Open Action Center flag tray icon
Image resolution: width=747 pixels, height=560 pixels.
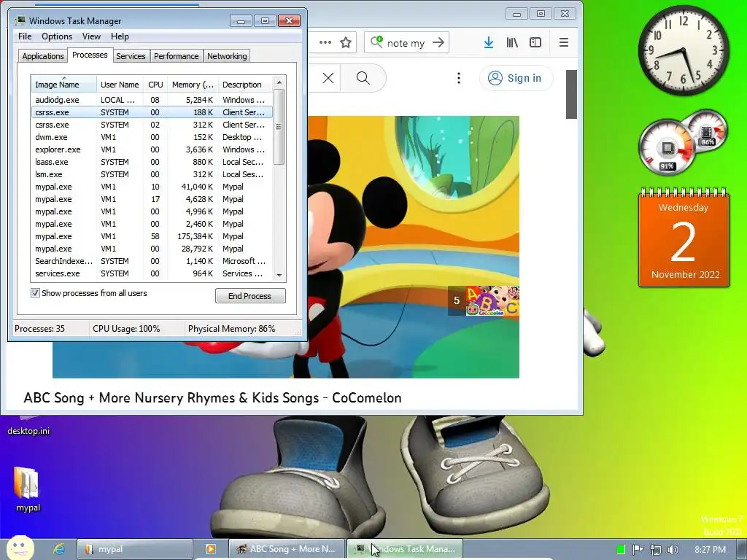[638, 550]
